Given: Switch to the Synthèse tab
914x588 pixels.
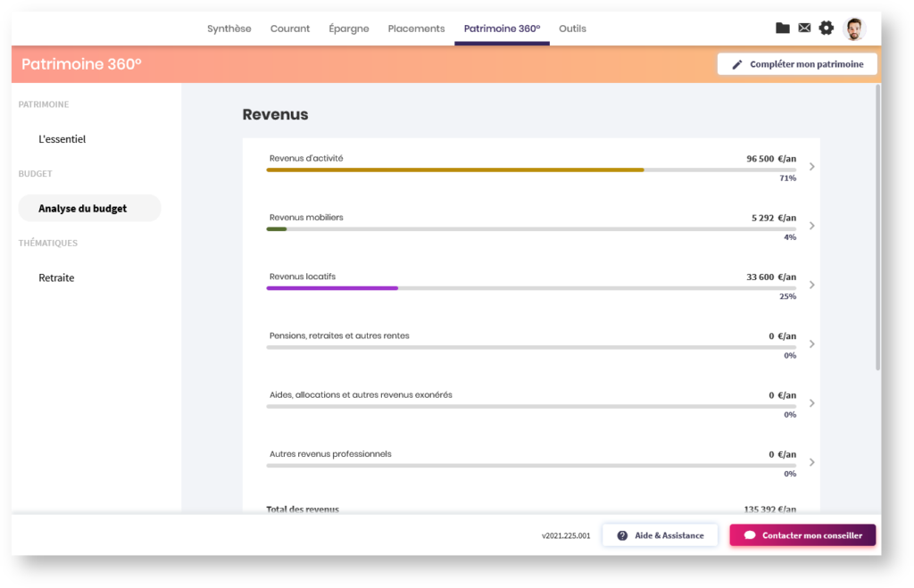Looking at the screenshot, I should point(229,29).
